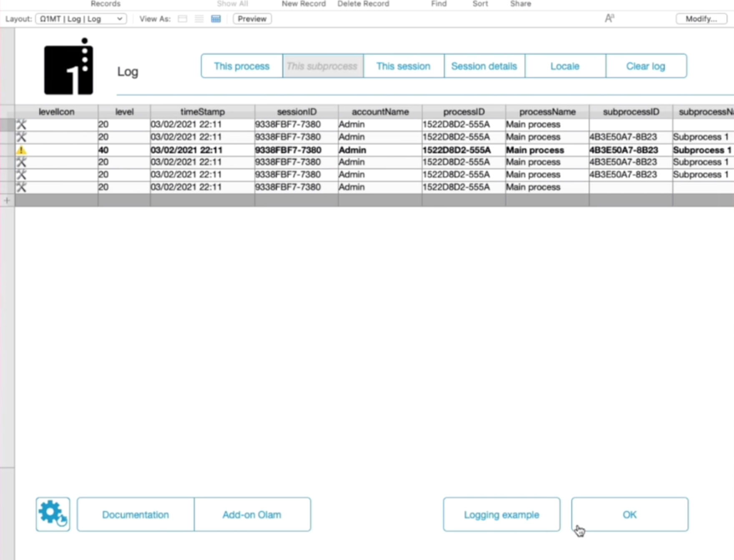Screen dimensions: 734x560
Task: Open the Locale tab
Action: click(566, 66)
